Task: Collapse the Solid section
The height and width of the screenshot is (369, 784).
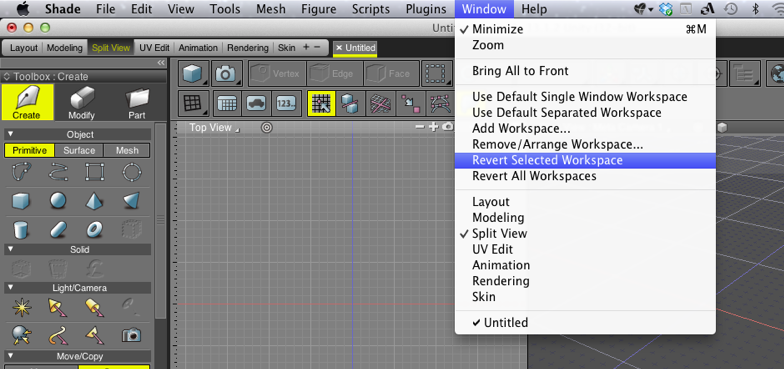Action: pos(10,249)
